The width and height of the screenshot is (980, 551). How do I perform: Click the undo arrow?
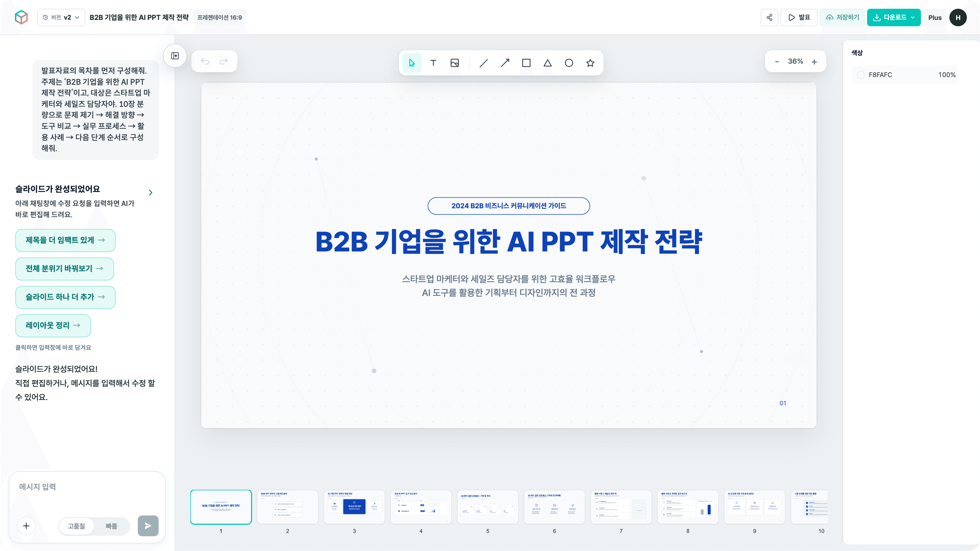click(205, 61)
